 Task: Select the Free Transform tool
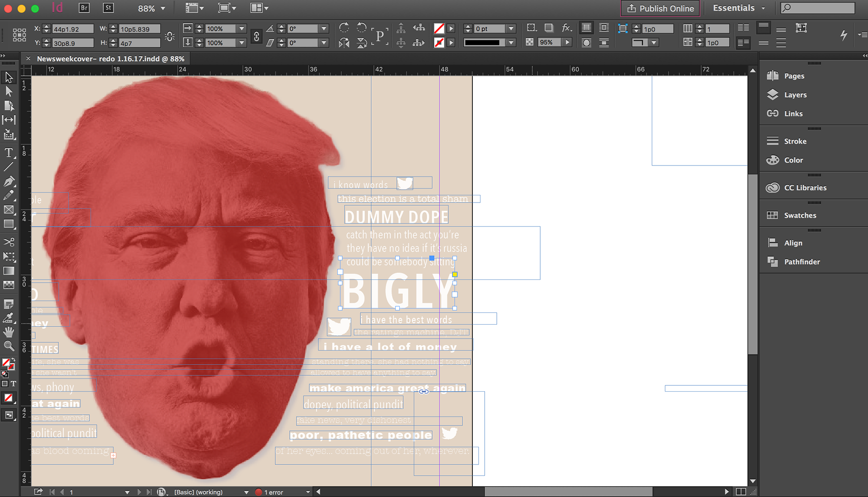pyautogui.click(x=9, y=256)
